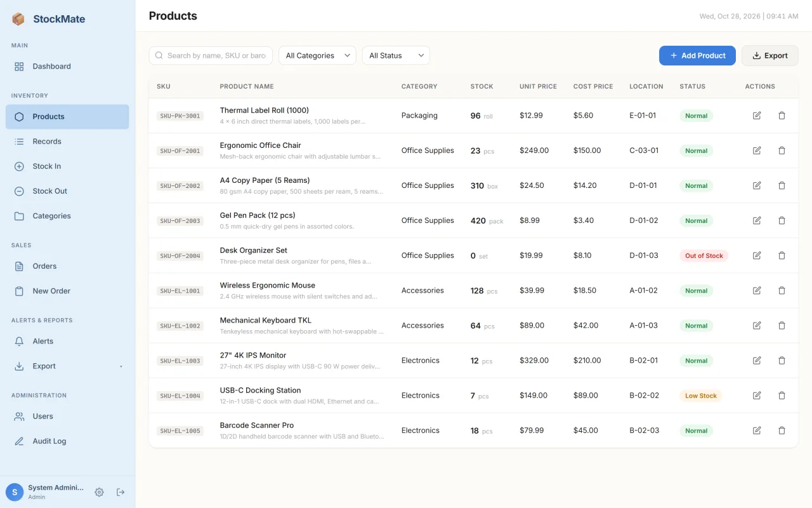Delete Ergonomic Office Chair row
Screen dimensions: 812x508
pos(782,150)
